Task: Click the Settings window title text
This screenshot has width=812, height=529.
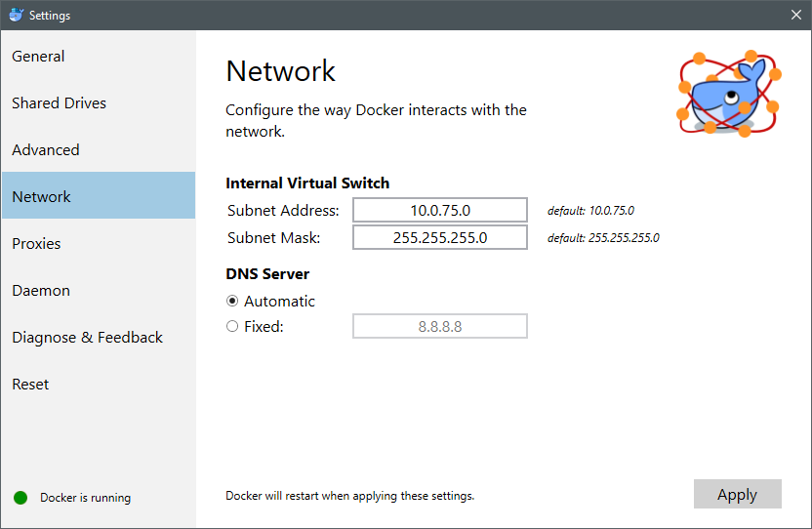Action: click(50, 16)
